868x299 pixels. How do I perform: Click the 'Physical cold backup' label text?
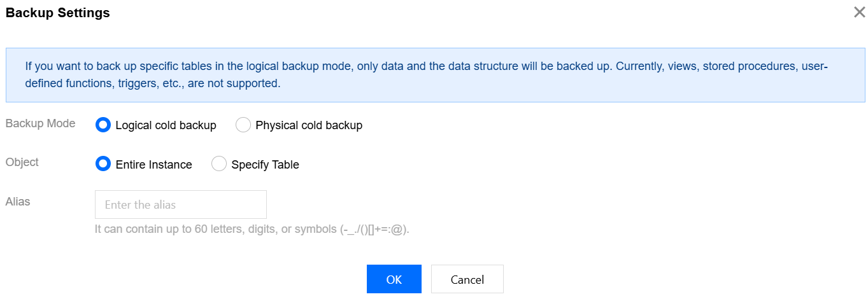pyautogui.click(x=309, y=125)
